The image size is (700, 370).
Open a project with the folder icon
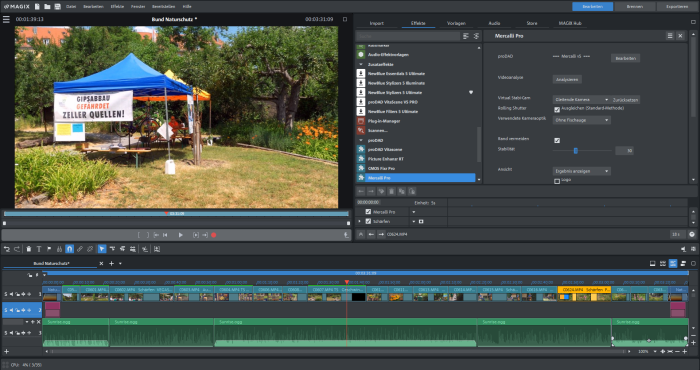(x=47, y=6)
